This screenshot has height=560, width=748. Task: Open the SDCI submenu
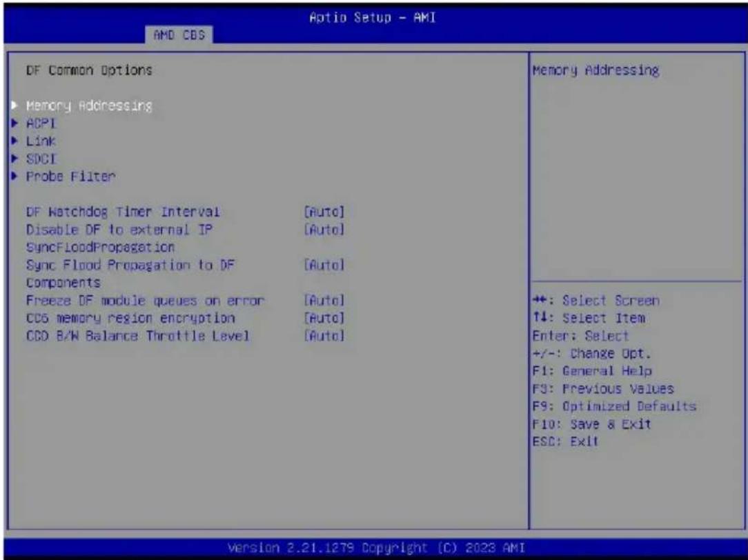[x=41, y=159]
